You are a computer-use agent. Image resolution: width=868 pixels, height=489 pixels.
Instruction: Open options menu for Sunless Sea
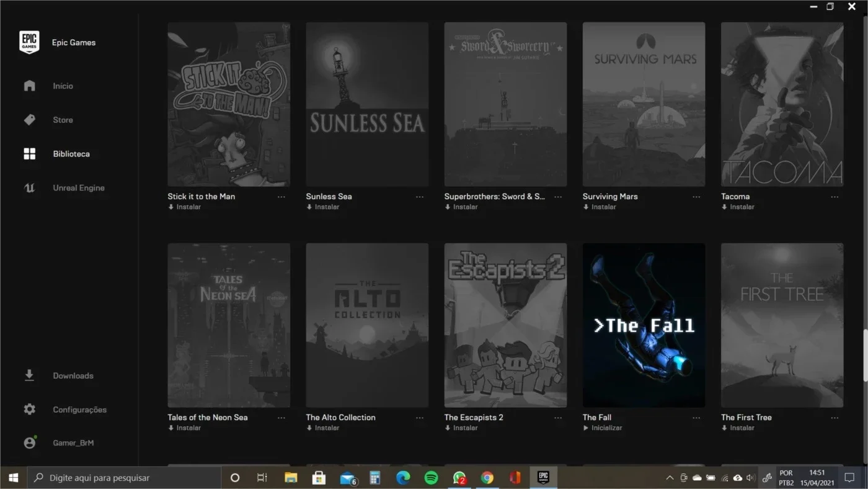point(420,197)
